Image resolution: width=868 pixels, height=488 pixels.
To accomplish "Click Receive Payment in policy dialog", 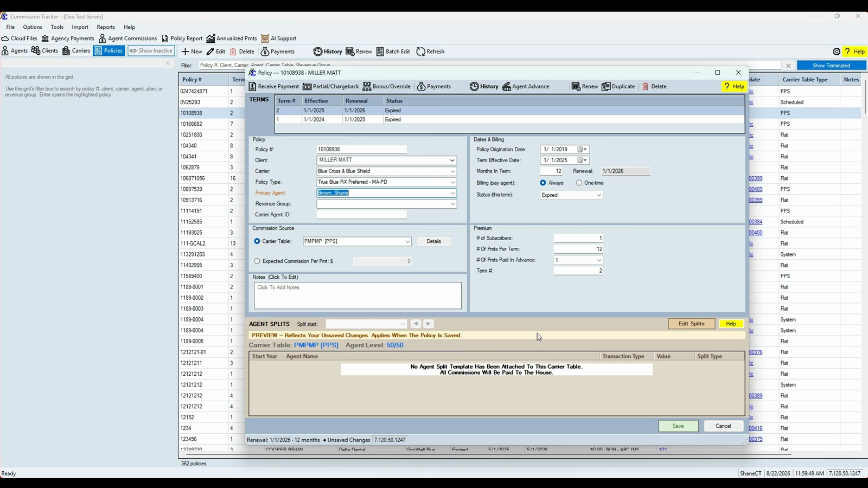I will point(274,87).
